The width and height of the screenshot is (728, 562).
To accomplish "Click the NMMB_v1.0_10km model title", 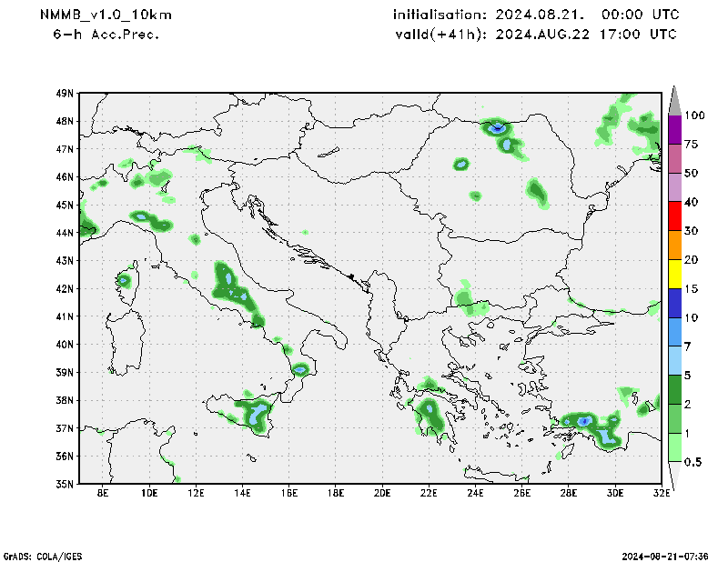I will pyautogui.click(x=106, y=15).
